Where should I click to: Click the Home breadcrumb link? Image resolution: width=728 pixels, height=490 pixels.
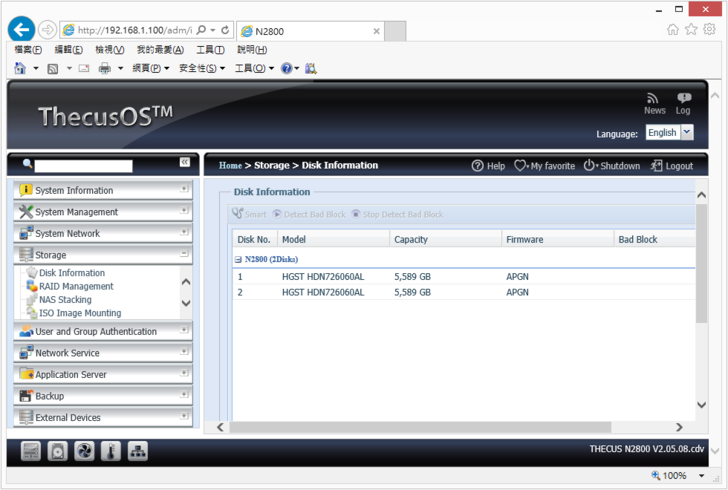pyautogui.click(x=230, y=166)
